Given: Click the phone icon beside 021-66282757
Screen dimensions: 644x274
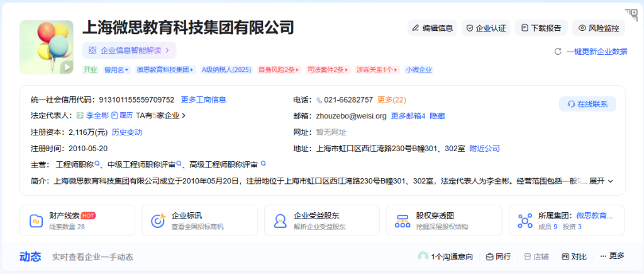Looking at the screenshot, I should 319,100.
